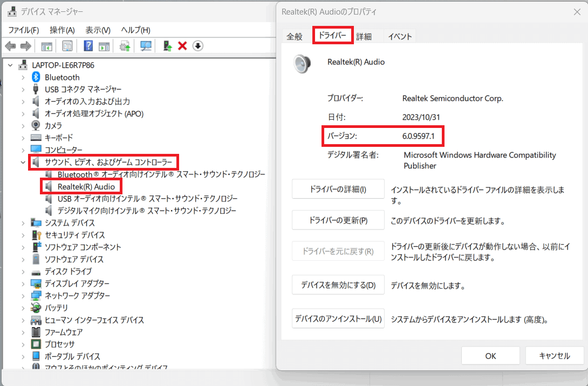Click the display adapters category icon
Viewport: 588px width, 386px height.
(x=36, y=283)
